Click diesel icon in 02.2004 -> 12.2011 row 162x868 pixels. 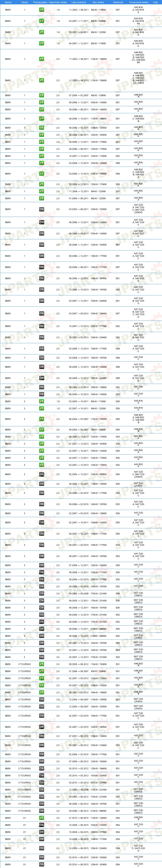[41, 475]
